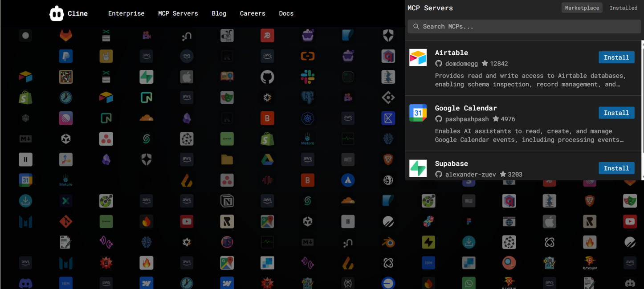Click the Notion logo tile
644x289 pixels.
coord(227,201)
